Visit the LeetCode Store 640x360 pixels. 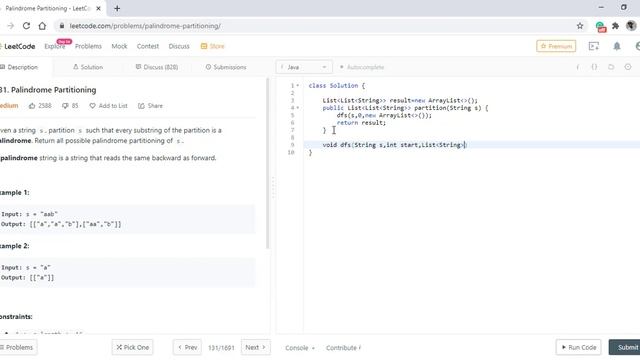pyautogui.click(x=213, y=46)
